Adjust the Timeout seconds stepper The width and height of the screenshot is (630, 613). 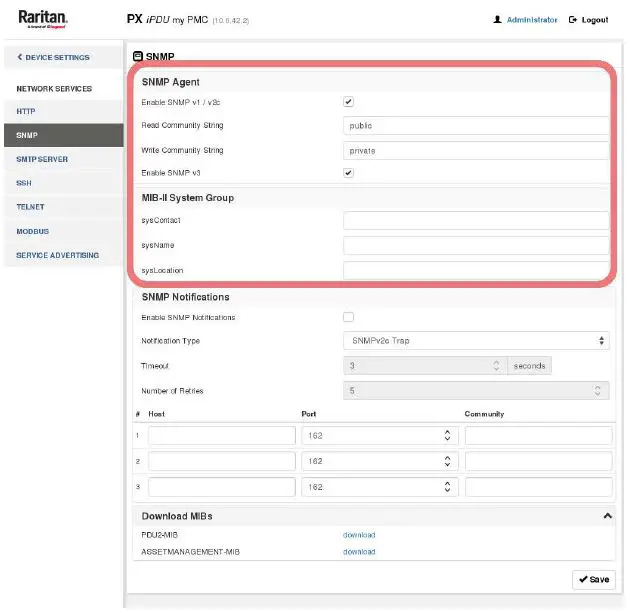pyautogui.click(x=496, y=366)
